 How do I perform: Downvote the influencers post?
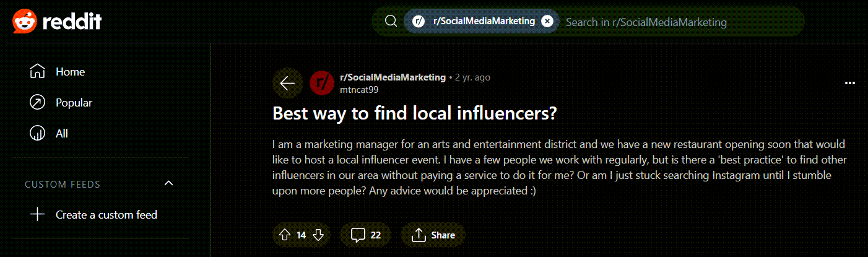pyautogui.click(x=318, y=235)
